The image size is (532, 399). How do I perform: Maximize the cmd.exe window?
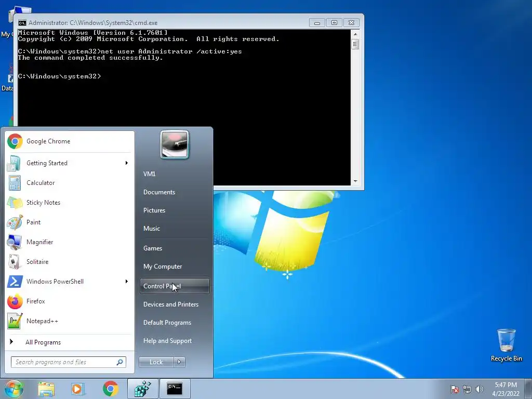(x=334, y=23)
